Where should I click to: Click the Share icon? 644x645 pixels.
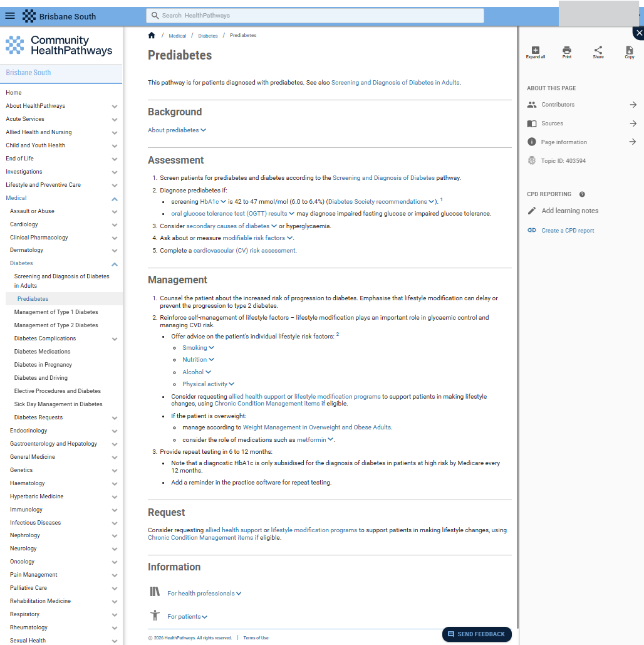click(598, 51)
